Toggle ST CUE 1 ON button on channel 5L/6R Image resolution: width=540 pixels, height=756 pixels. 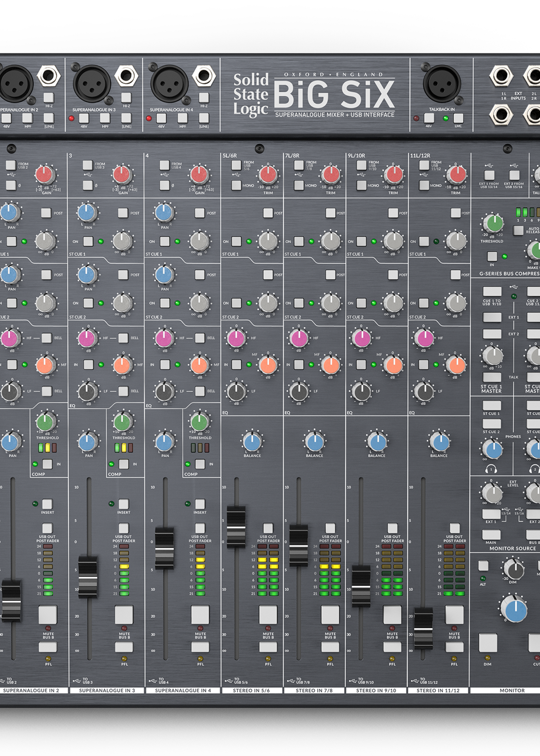(236, 241)
